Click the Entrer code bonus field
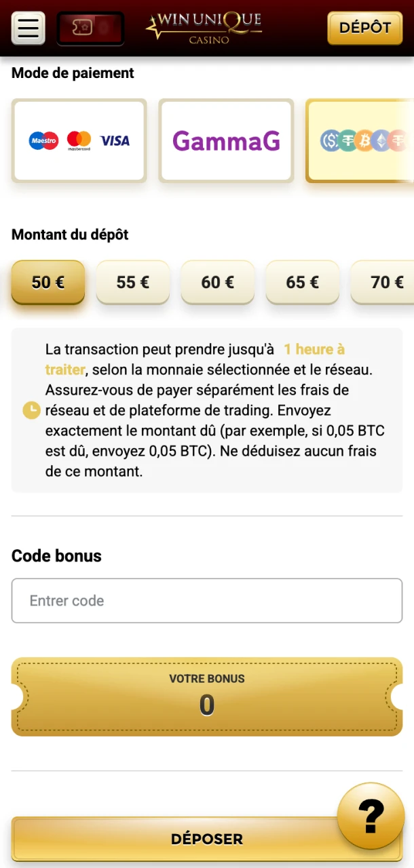 207,601
